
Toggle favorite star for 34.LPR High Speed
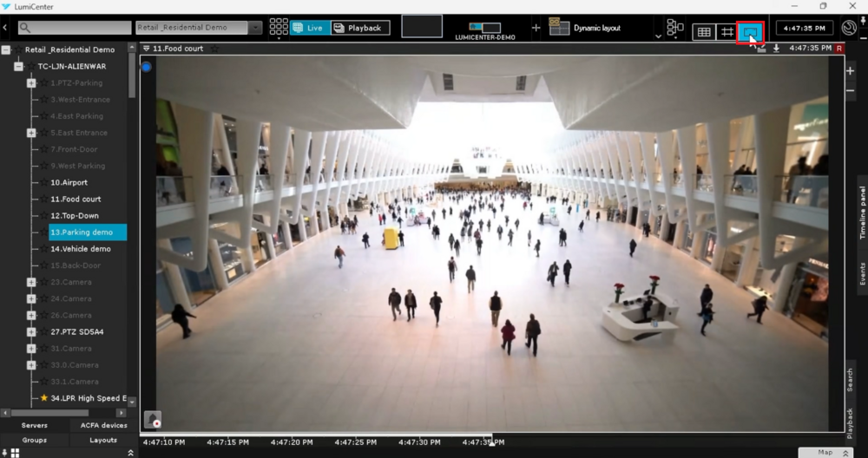click(44, 398)
